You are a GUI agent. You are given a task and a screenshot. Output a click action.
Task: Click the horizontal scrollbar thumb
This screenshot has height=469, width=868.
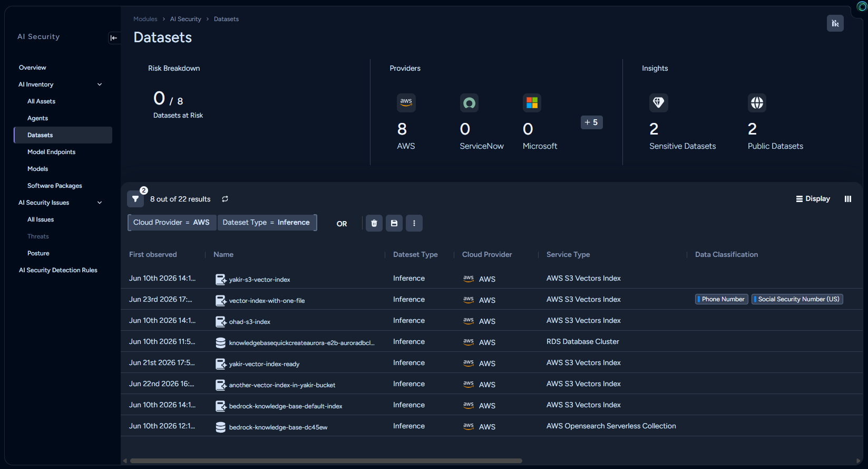point(326,461)
